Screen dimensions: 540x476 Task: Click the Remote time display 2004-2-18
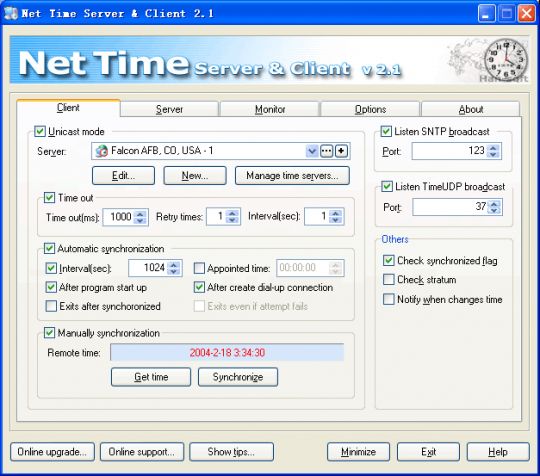tap(227, 352)
